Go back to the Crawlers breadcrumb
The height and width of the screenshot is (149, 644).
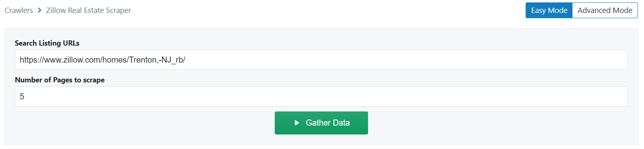19,10
